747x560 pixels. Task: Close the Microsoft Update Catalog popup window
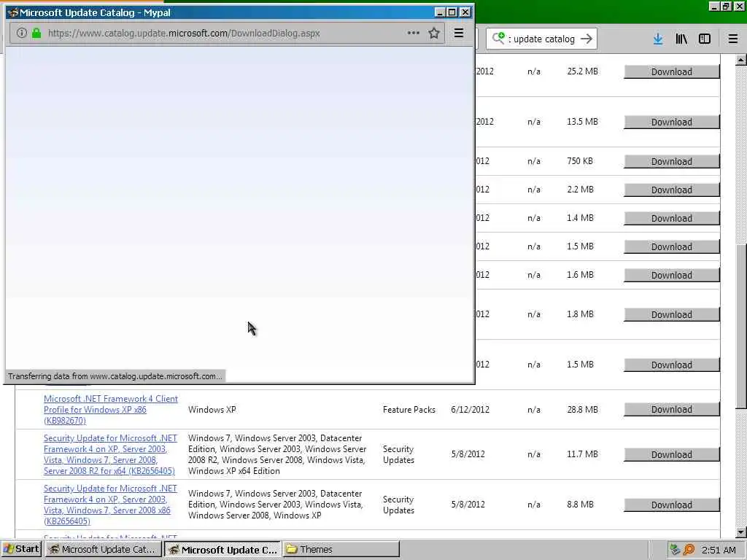pyautogui.click(x=465, y=12)
